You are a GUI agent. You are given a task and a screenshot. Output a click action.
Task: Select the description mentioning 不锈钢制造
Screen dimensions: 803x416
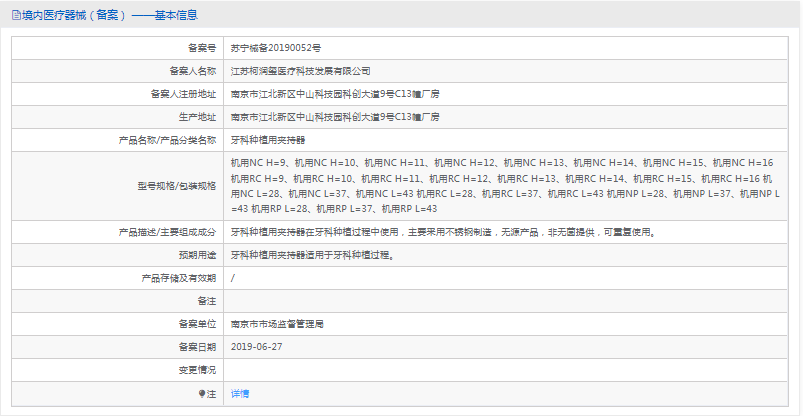443,232
